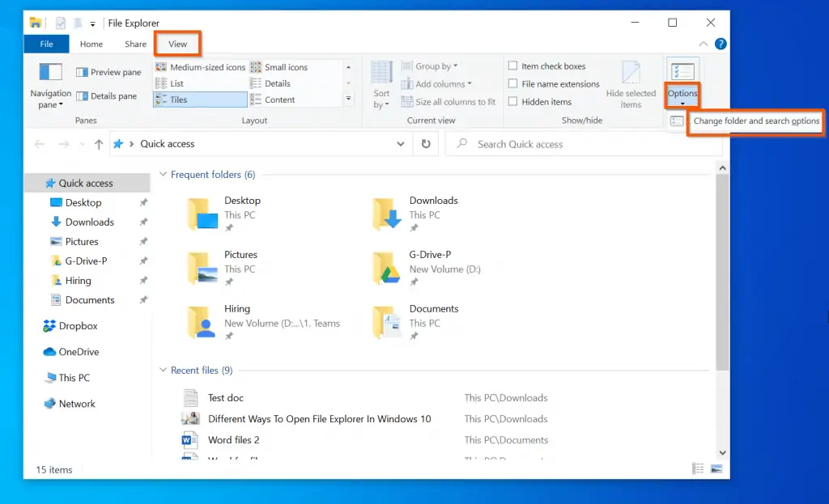
Task: Expand the layout gallery more arrow
Action: [x=348, y=99]
